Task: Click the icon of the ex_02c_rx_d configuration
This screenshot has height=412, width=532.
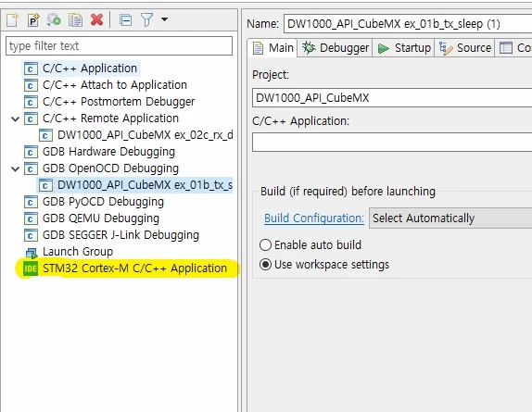Action: click(45, 135)
